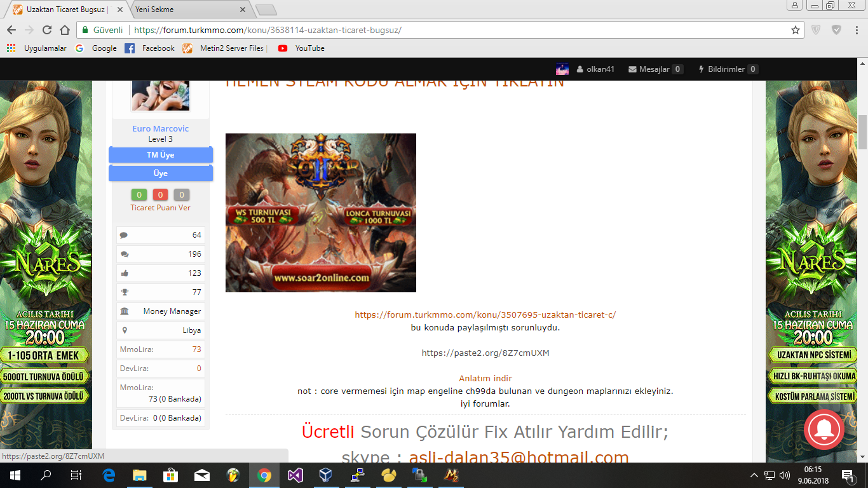Bookmark this page with the star icon
The height and width of the screenshot is (488, 868).
pos(795,30)
